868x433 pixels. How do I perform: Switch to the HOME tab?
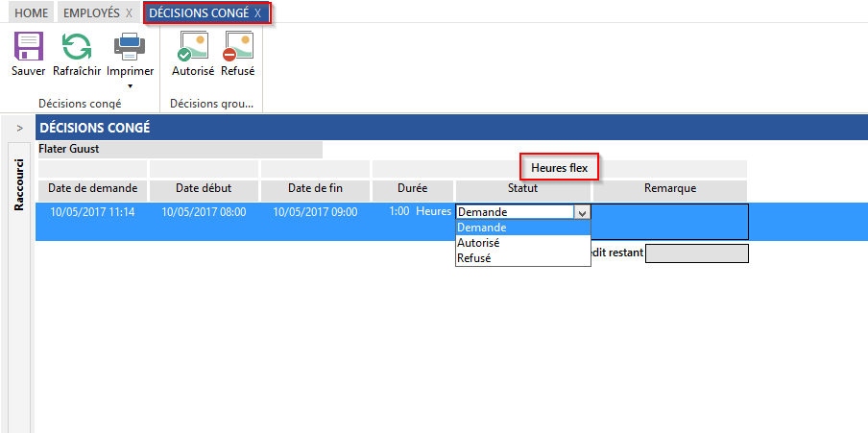coord(29,12)
